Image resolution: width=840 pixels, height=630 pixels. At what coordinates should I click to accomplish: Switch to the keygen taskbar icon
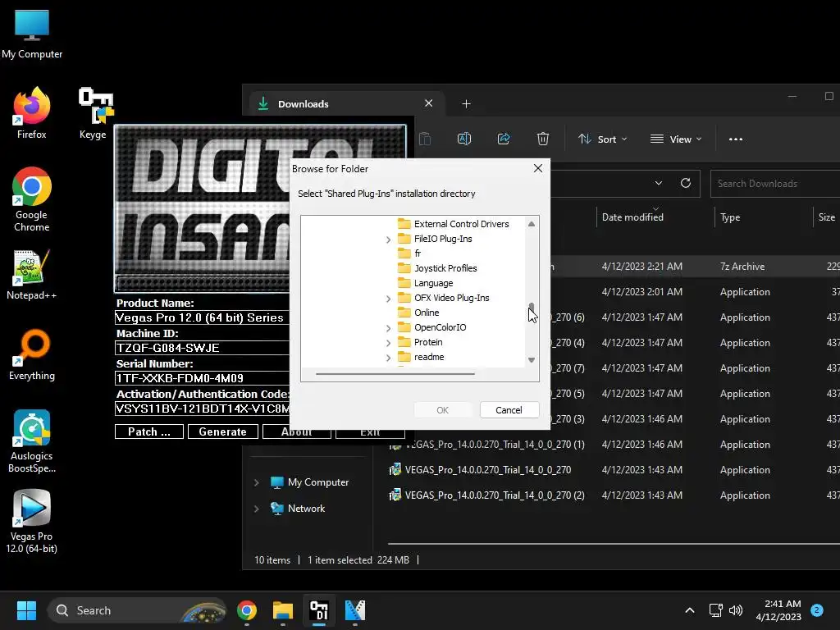point(319,610)
